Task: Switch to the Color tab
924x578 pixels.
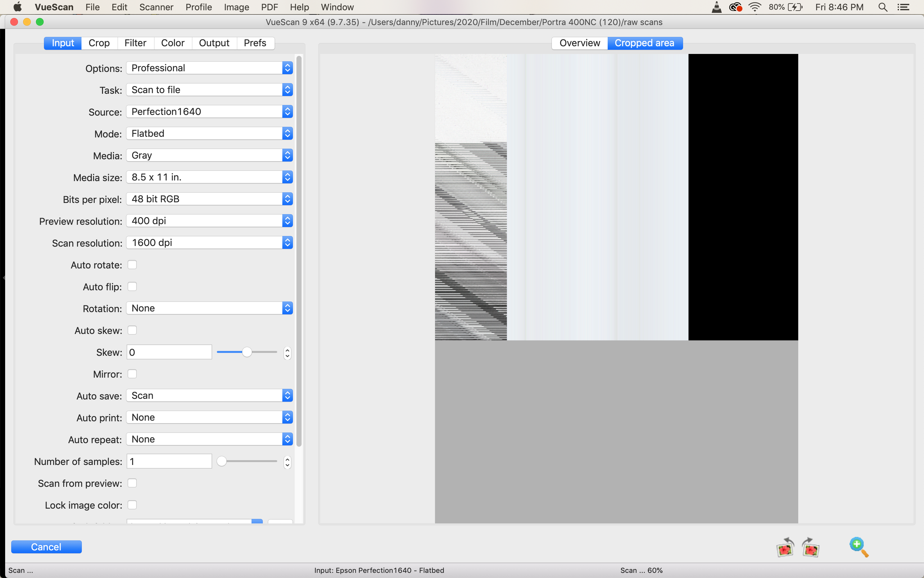Action: 173,43
